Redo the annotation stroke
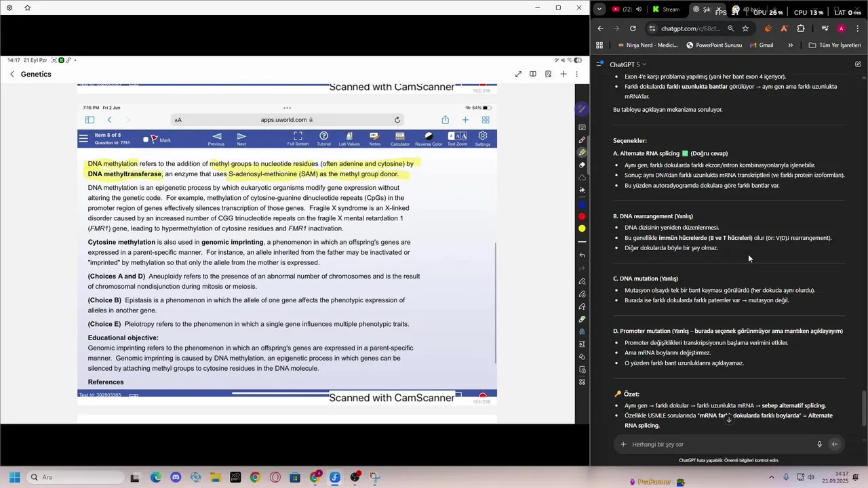Viewport: 868px width, 488px height. [582, 268]
